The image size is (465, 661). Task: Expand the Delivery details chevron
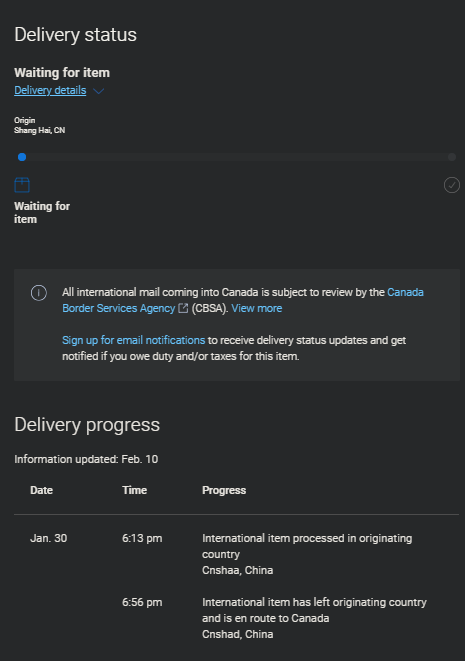98,91
